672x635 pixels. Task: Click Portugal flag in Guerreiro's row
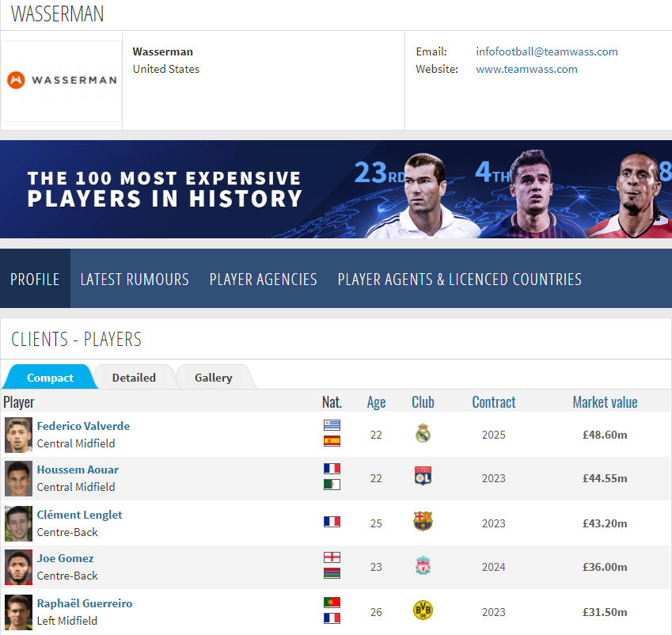tap(332, 603)
